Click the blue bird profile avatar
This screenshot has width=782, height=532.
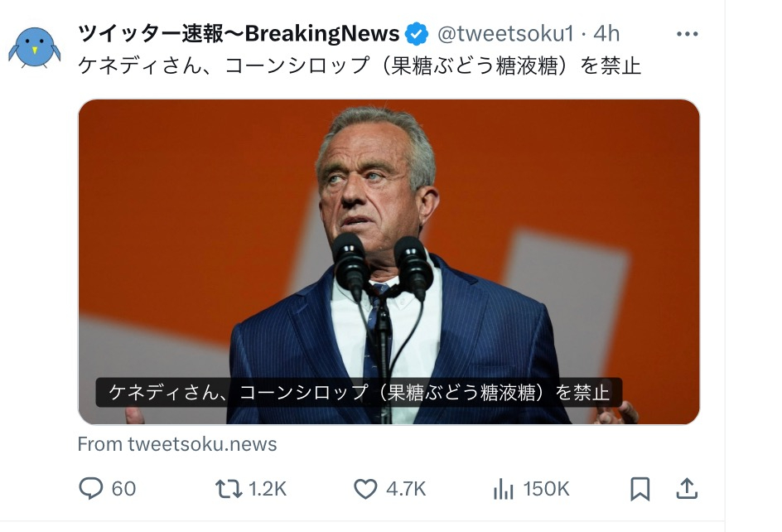35,46
